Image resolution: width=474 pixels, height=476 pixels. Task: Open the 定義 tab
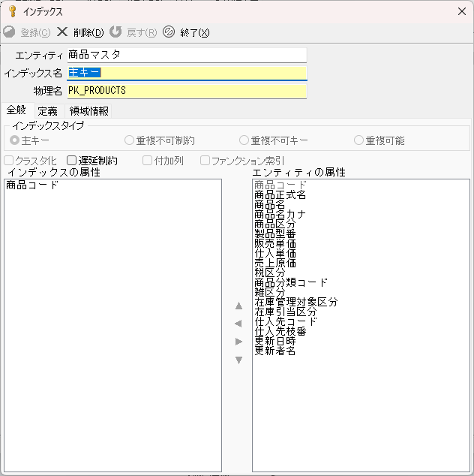coord(47,111)
